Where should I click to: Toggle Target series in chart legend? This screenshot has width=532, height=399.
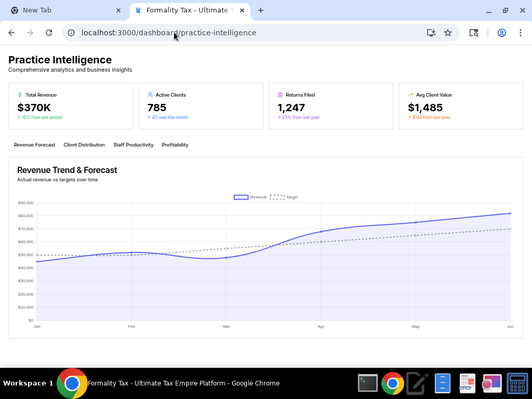(x=284, y=197)
